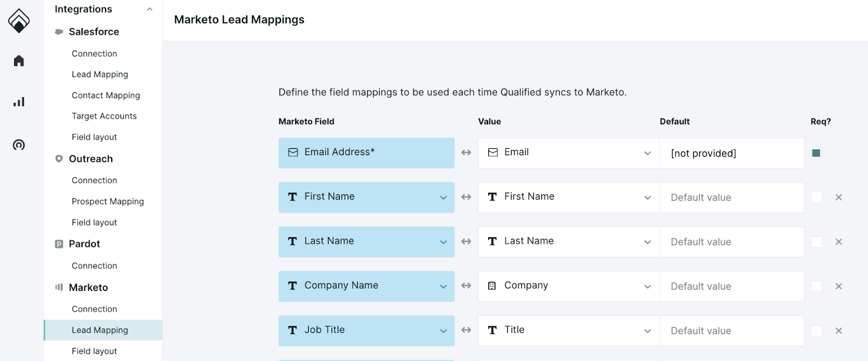Click the Last Name default value field

[x=732, y=242]
